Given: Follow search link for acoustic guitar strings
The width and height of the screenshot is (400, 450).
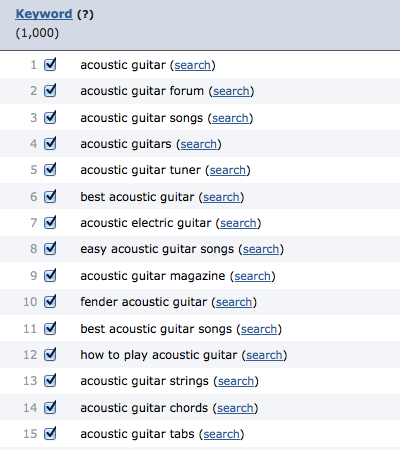Looking at the screenshot, I should coord(236,381).
